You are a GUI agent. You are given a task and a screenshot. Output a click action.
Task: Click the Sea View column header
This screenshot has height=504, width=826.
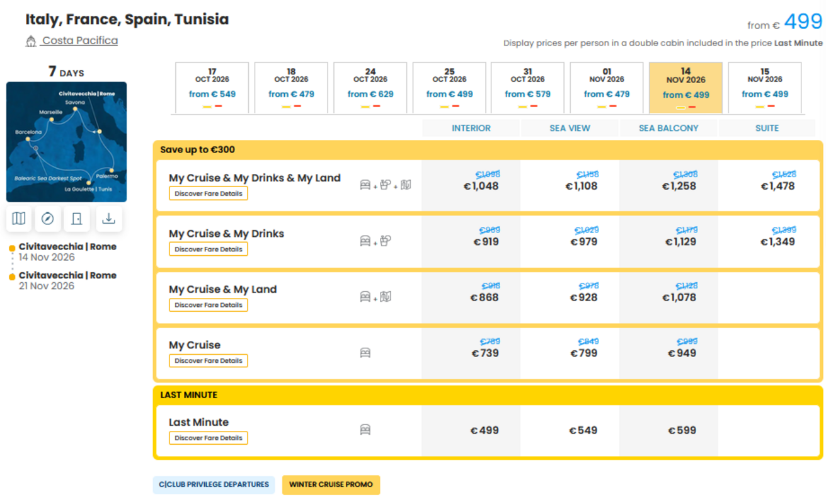[570, 128]
